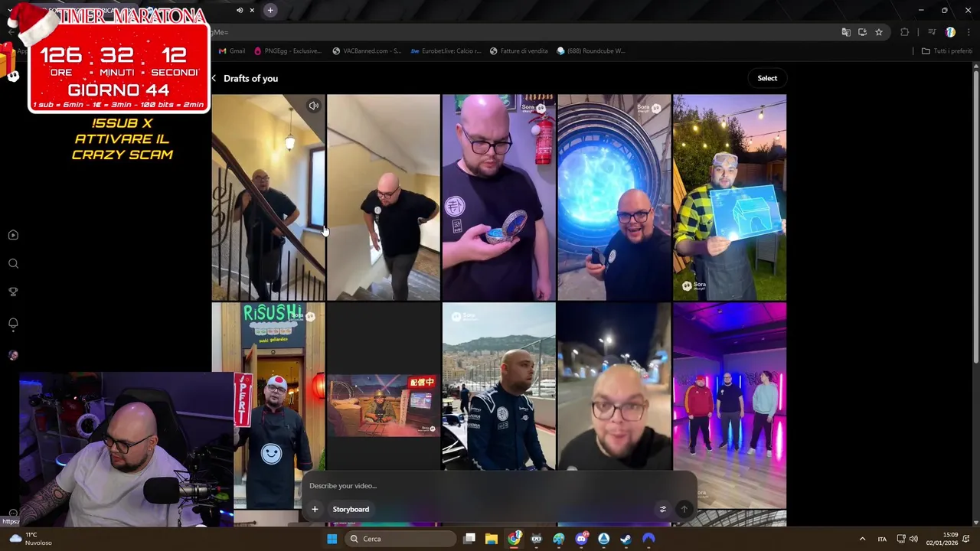Mute the tab audio speaker icon
This screenshot has width=980, height=551.
click(240, 10)
